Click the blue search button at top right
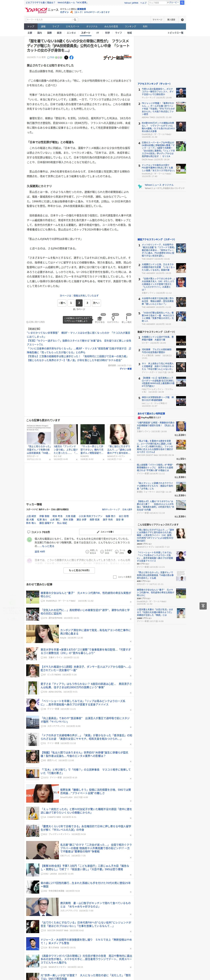Image resolution: width=210 pixels, height=980 pixels. (182, 3)
